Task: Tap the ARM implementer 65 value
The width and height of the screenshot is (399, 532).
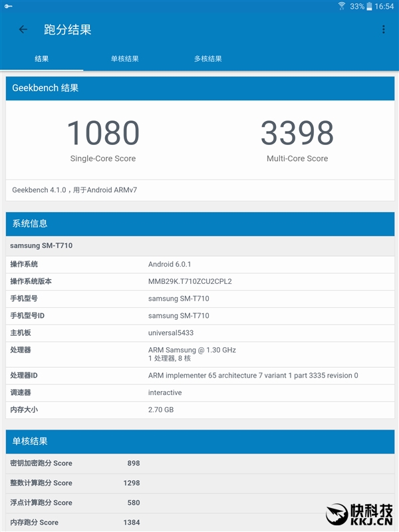Action: point(253,376)
